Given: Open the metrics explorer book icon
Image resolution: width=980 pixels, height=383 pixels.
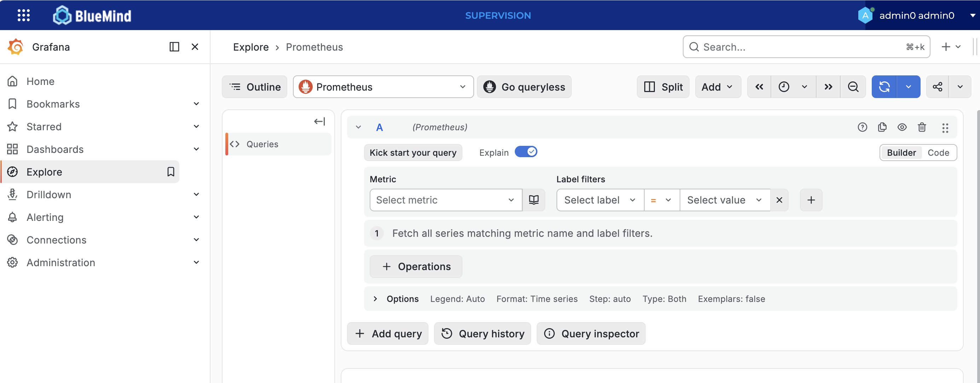Looking at the screenshot, I should [534, 200].
